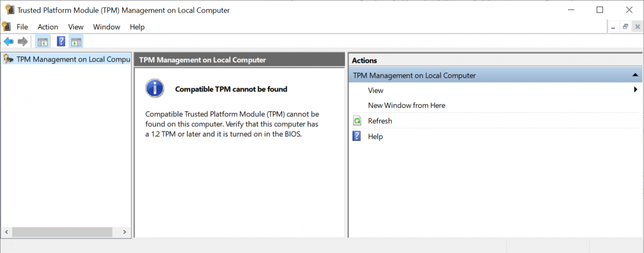This screenshot has height=253, width=644.
Task: Expand the View submenu arrow in Actions pane
Action: [636, 90]
